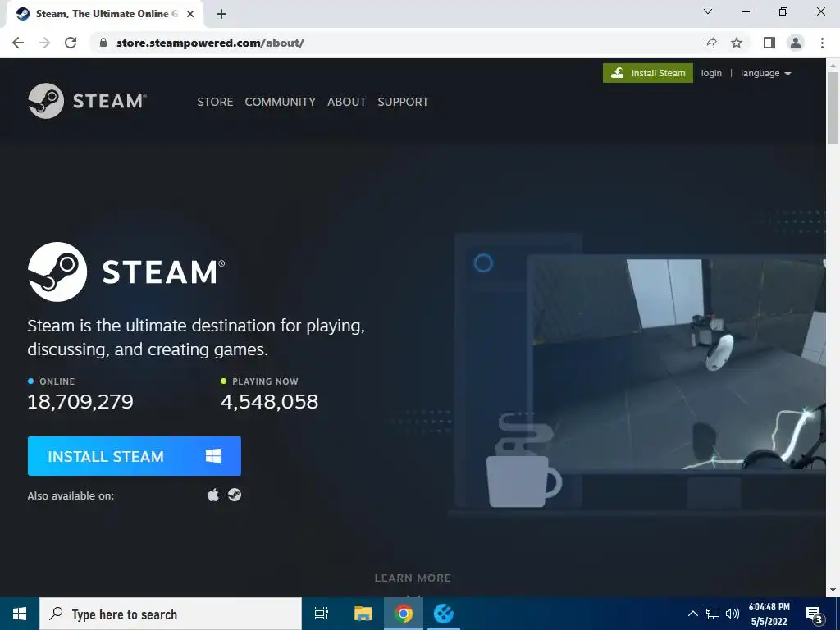Image resolution: width=840 pixels, height=630 pixels.
Task: Open the STORE menu item
Action: (216, 102)
